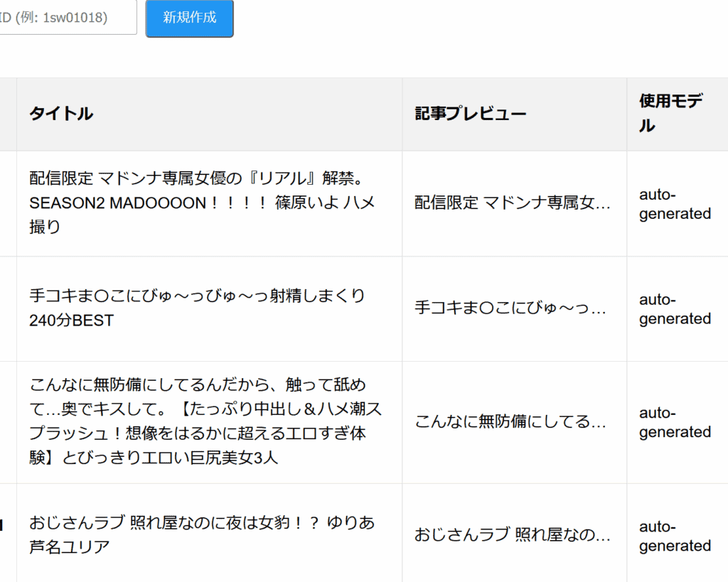Select the title starting with こんなに無防備にしてるんだから

pyautogui.click(x=205, y=422)
